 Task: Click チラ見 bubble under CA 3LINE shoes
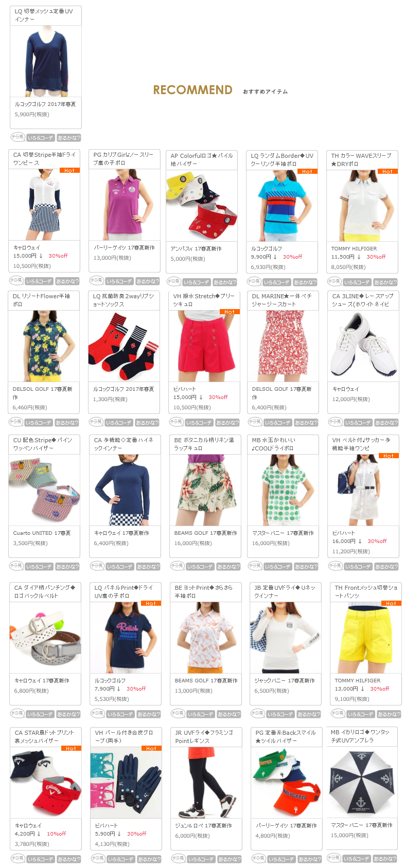click(335, 422)
